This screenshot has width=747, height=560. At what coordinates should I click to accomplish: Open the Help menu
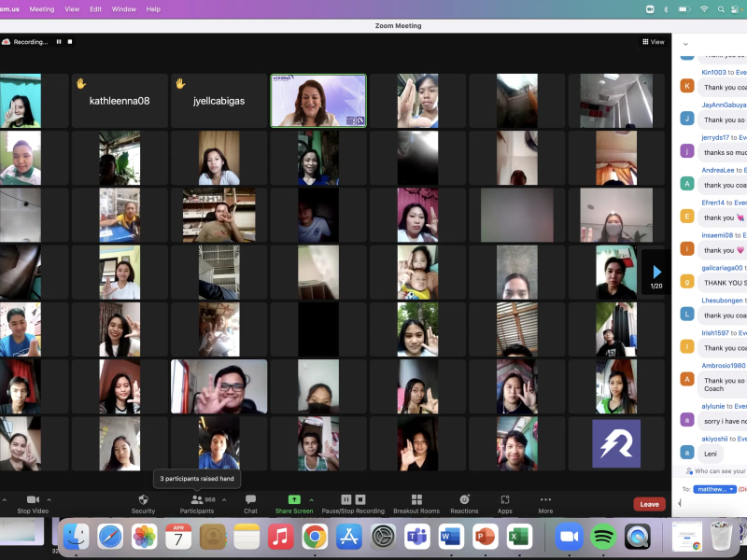tap(153, 9)
